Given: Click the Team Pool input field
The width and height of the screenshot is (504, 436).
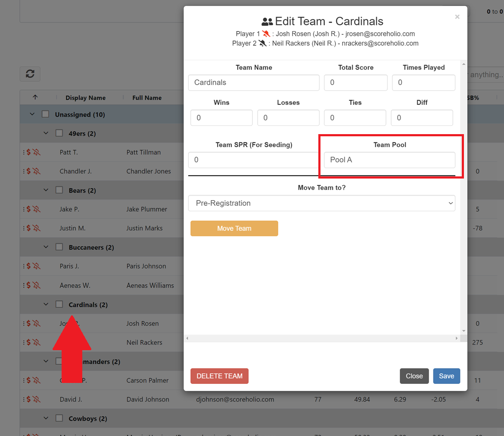Looking at the screenshot, I should pos(389,160).
